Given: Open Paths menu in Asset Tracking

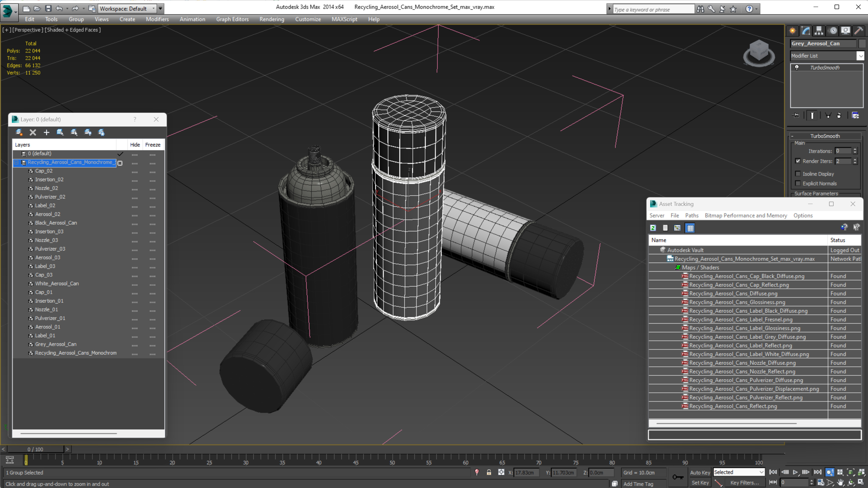Looking at the screenshot, I should (692, 216).
